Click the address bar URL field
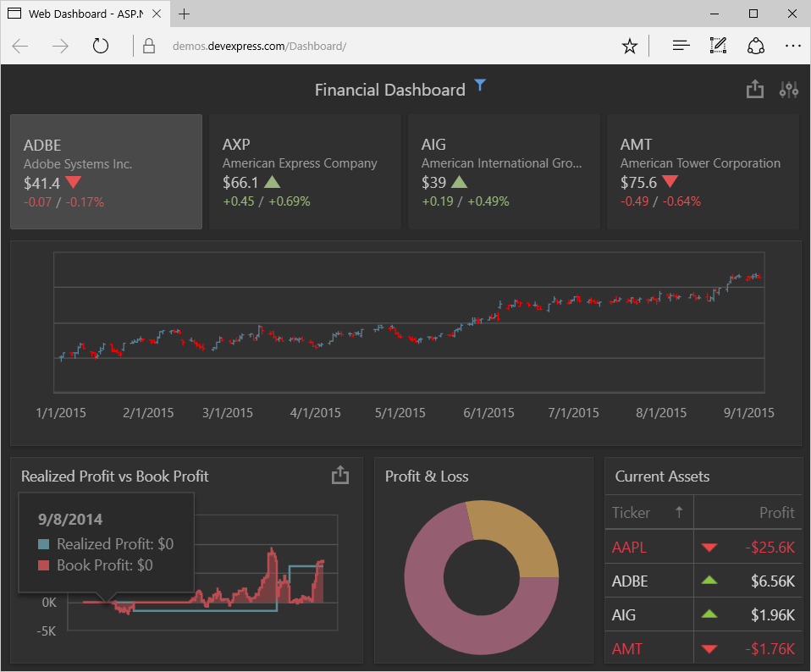811x672 pixels. [381, 46]
